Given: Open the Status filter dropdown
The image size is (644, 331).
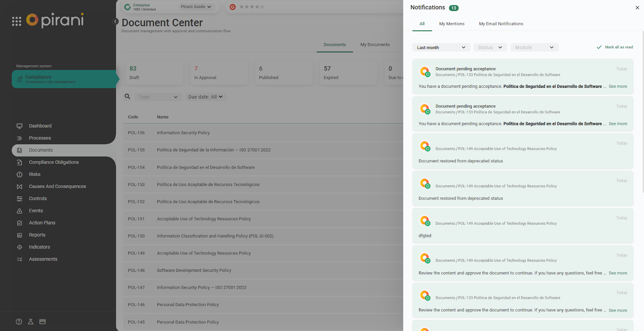Looking at the screenshot, I should pyautogui.click(x=490, y=48).
